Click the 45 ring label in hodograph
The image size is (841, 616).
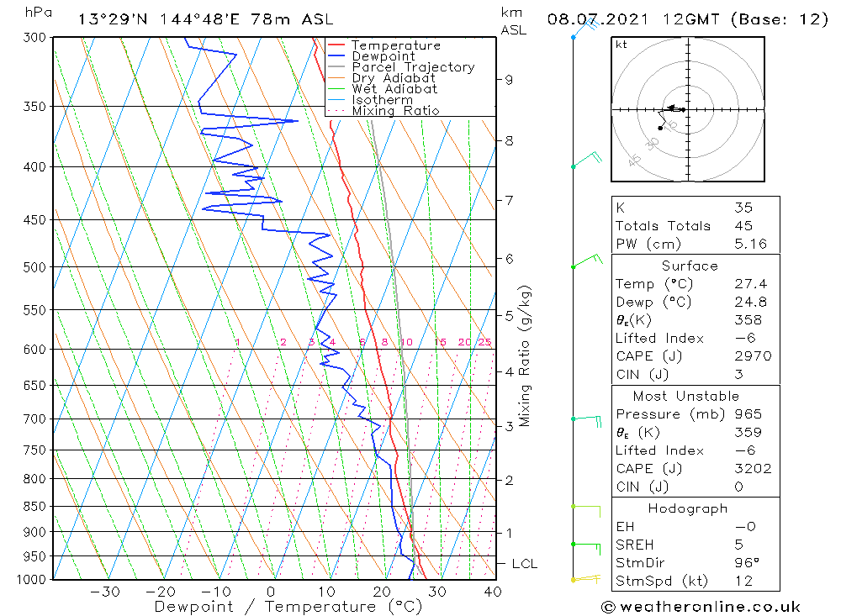point(634,160)
